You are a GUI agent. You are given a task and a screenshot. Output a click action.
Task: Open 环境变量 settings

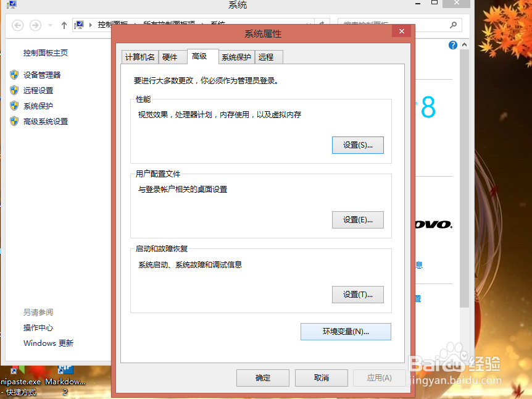coord(345,332)
